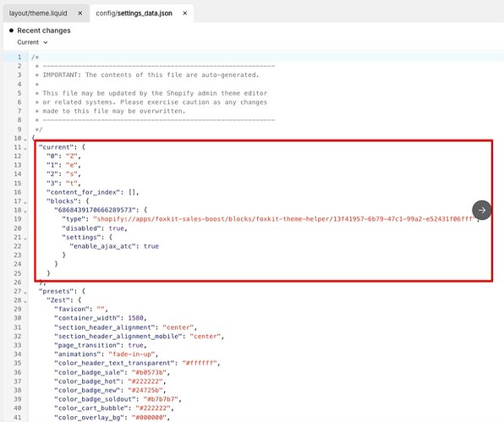
Task: Click the "3": "t" line
Action: tap(63, 184)
